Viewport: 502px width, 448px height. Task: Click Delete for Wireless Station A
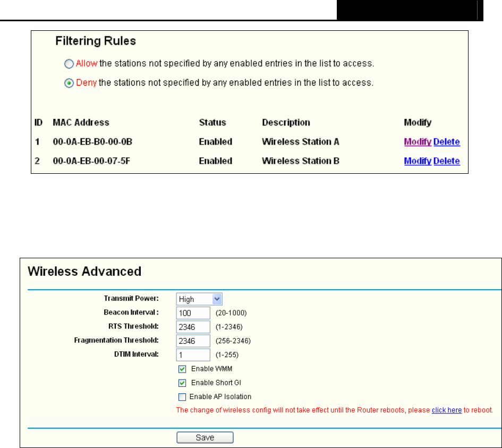pos(446,141)
